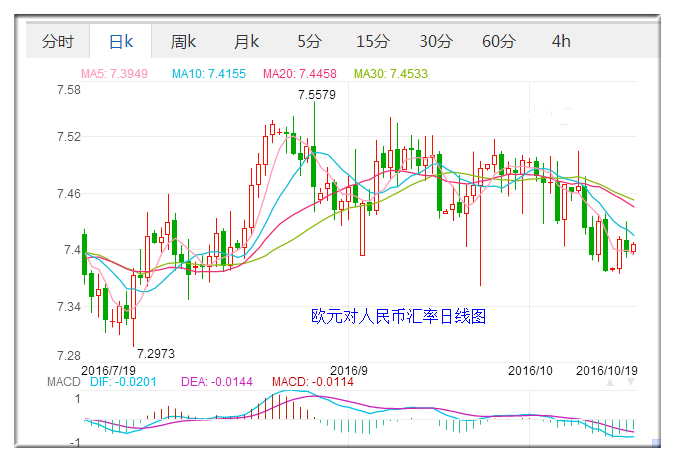Image resolution: width=675 pixels, height=462 pixels.
Task: Select the 日k daily candlestick tab
Action: [x=120, y=41]
